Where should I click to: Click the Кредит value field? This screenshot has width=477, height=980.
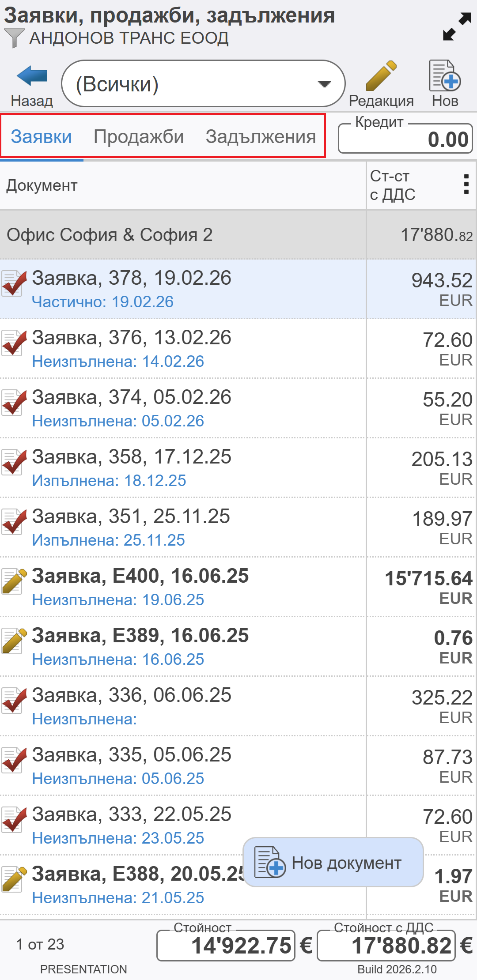tap(405, 139)
